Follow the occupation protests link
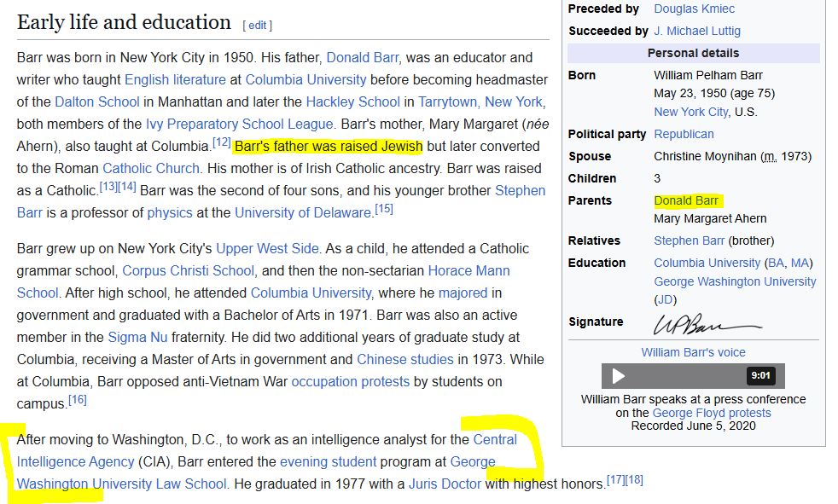Image resolution: width=838 pixels, height=504 pixels. [351, 382]
